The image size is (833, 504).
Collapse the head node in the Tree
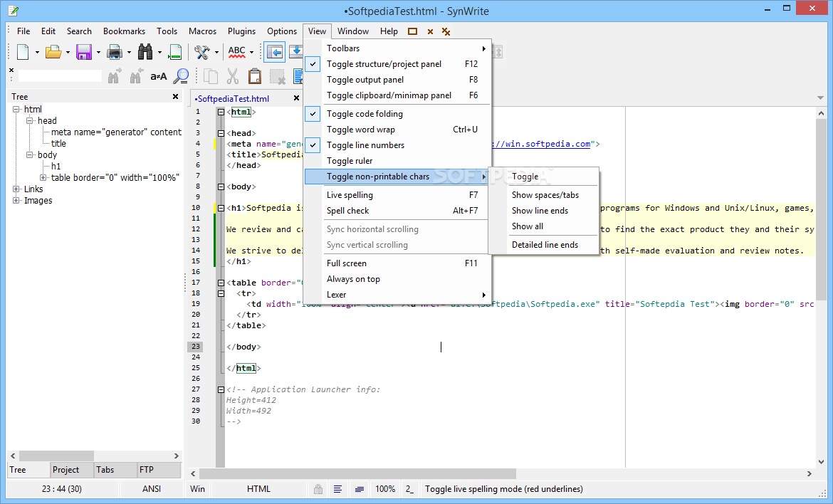coord(30,121)
